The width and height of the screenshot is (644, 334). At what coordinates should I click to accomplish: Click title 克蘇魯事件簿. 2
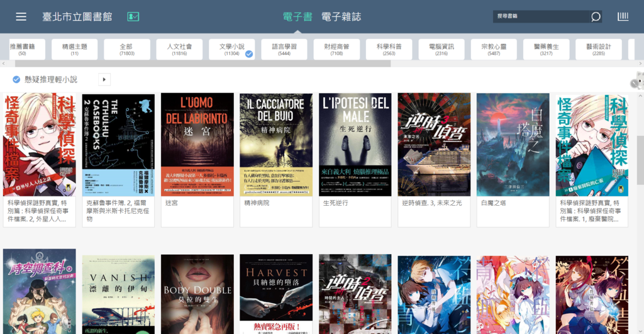point(118,211)
